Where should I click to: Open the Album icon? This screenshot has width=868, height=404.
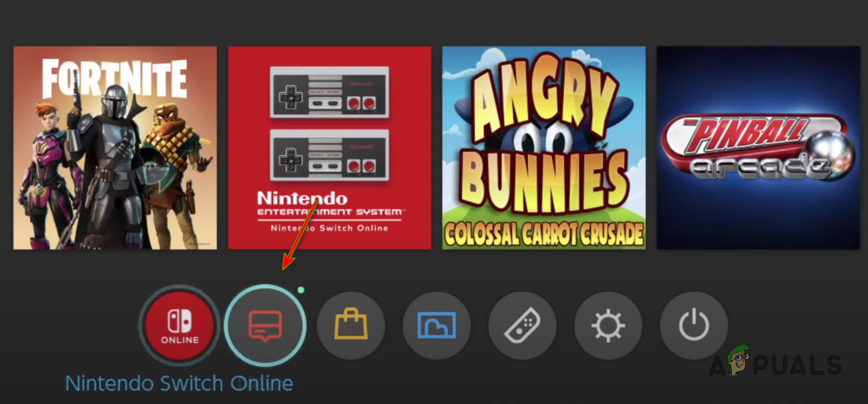pos(437,326)
